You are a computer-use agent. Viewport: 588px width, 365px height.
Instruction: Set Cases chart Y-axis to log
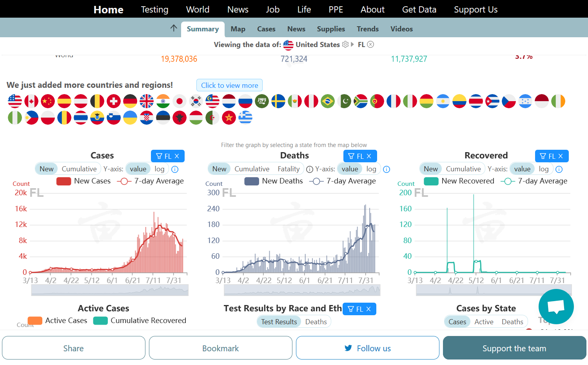pyautogui.click(x=160, y=169)
